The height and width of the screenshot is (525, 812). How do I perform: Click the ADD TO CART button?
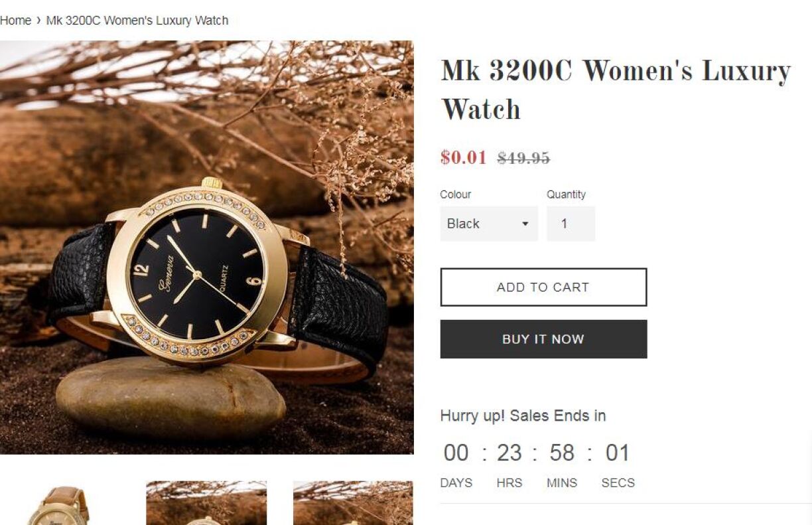(543, 287)
